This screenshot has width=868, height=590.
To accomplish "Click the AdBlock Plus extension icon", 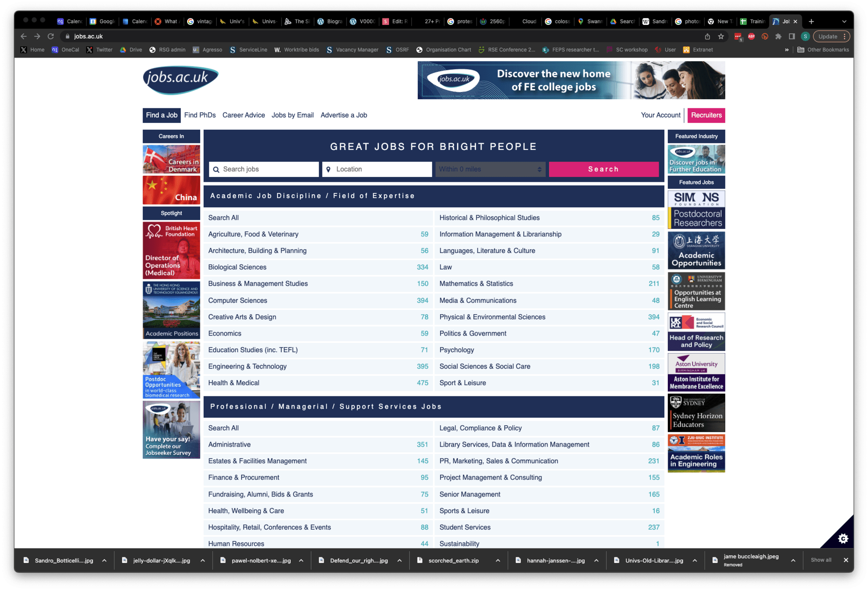I will point(751,36).
